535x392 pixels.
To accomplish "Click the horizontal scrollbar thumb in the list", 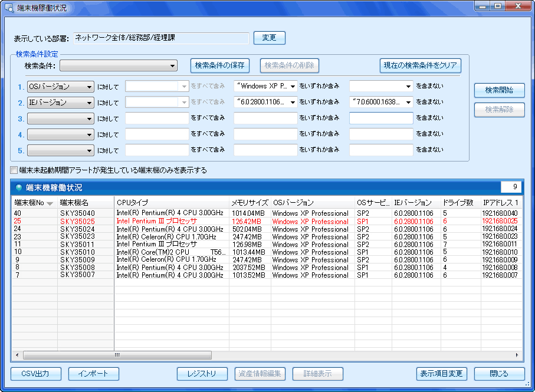I will [x=117, y=355].
